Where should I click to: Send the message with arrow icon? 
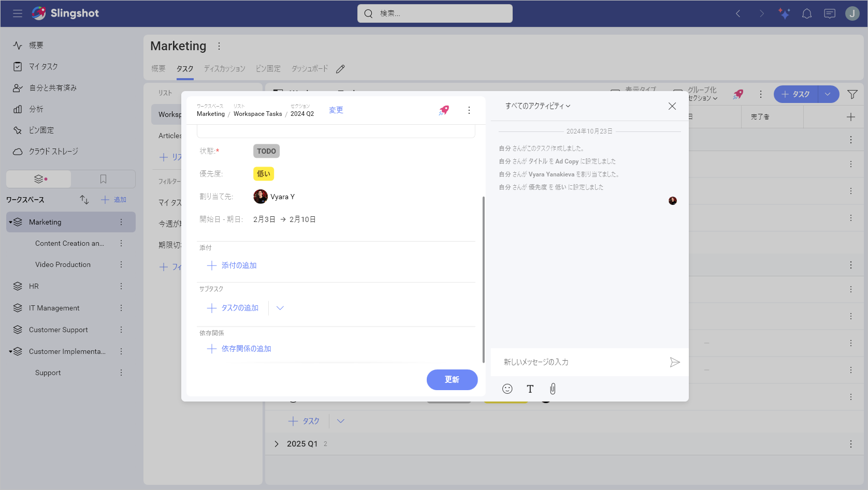675,362
